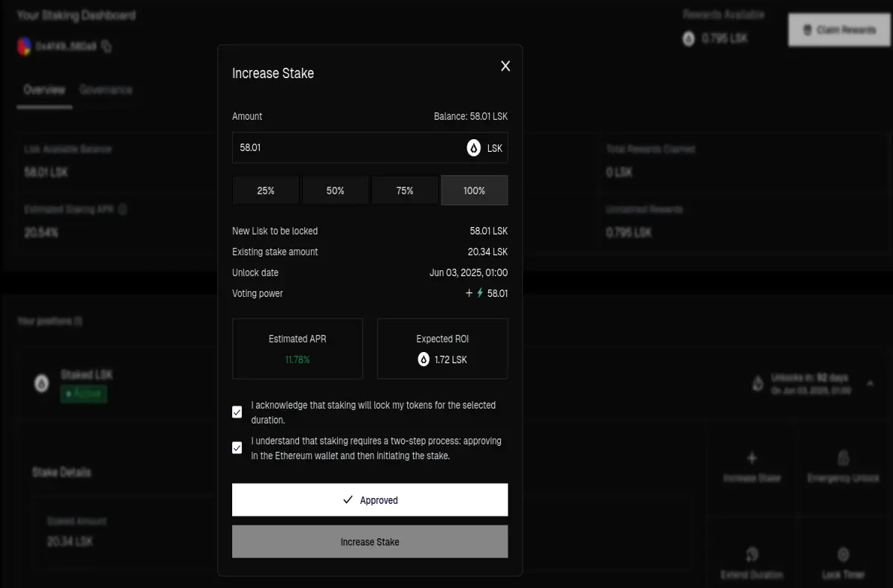
Task: Copy the wallet address icon
Action: [106, 46]
